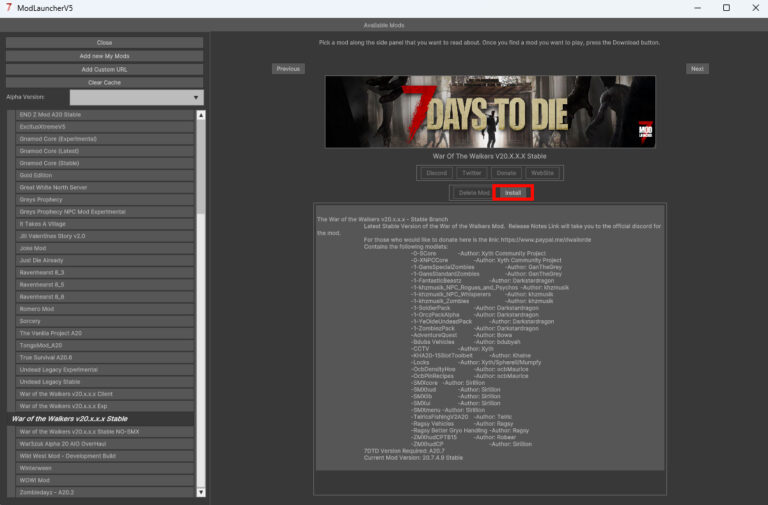Open the mod's Discord link

(436, 173)
